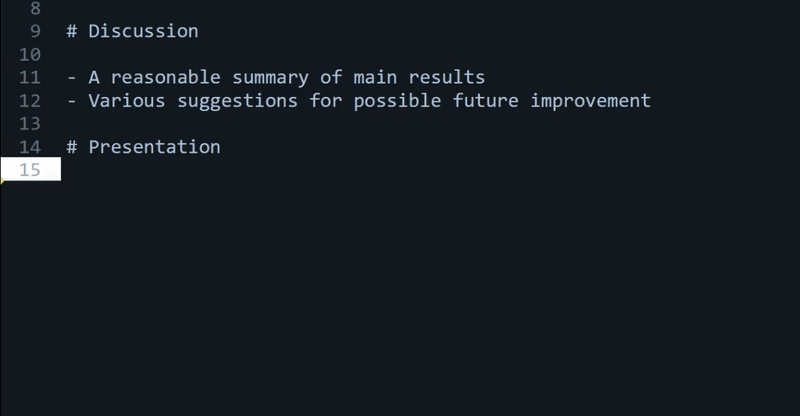Place cursor on the Discussion heading
The width and height of the screenshot is (800, 416).
(x=132, y=31)
